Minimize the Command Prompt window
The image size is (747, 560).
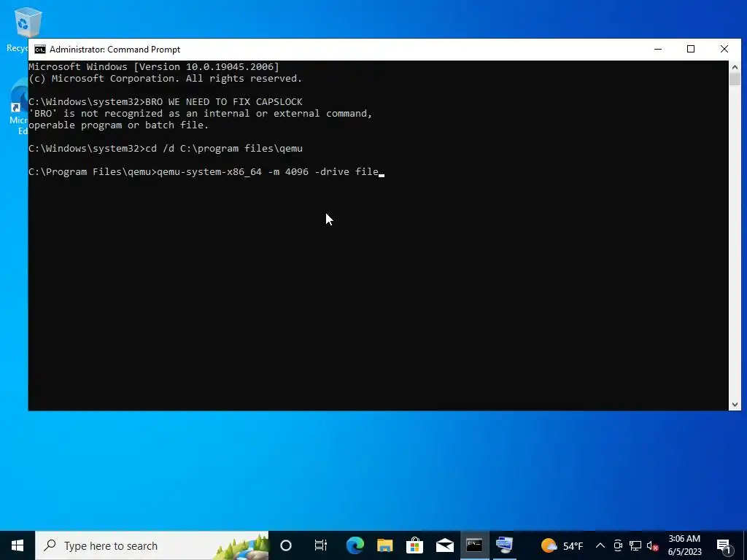tap(658, 49)
